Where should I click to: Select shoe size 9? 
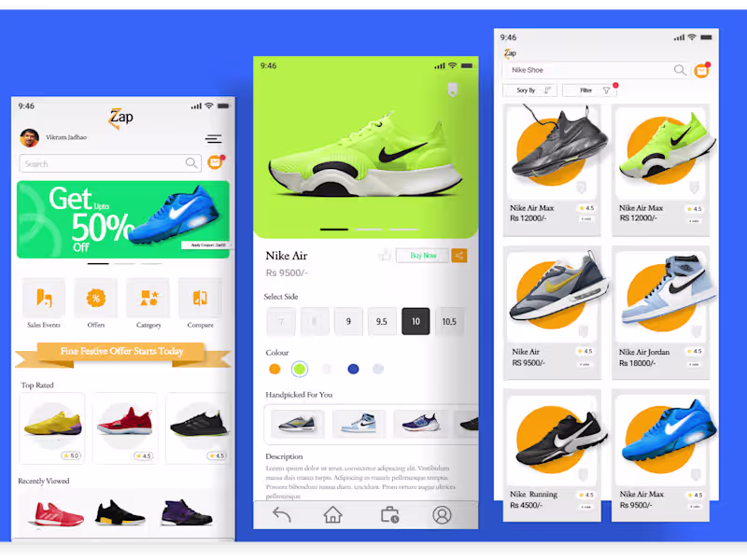348,321
